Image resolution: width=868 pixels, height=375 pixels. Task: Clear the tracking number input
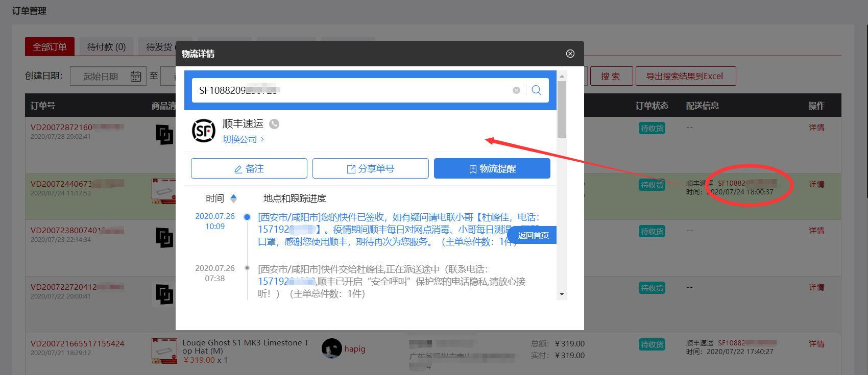[516, 90]
